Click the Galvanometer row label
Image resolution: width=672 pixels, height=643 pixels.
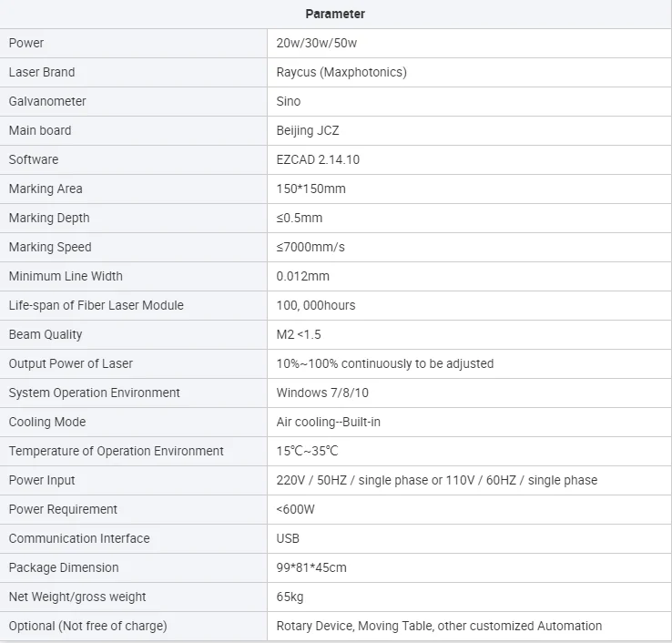[47, 101]
